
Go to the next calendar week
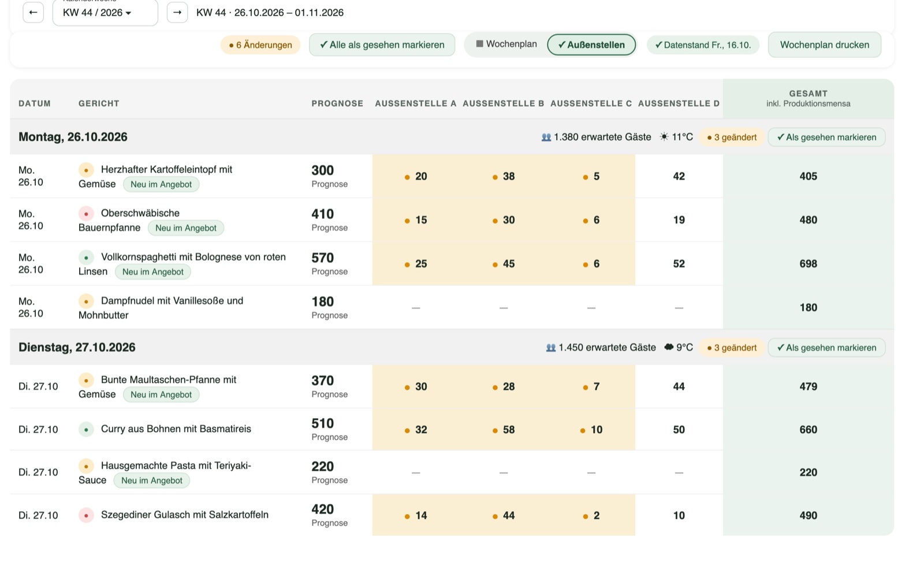[177, 12]
